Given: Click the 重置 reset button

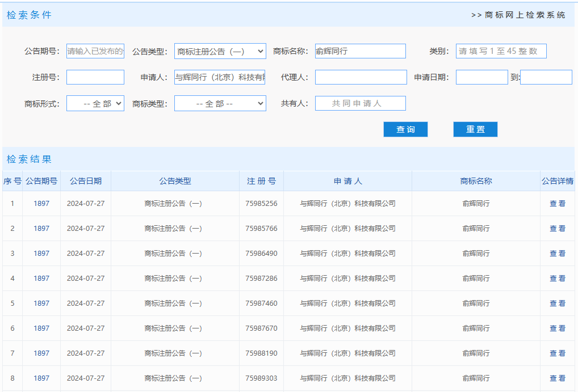Looking at the screenshot, I should pos(475,129).
